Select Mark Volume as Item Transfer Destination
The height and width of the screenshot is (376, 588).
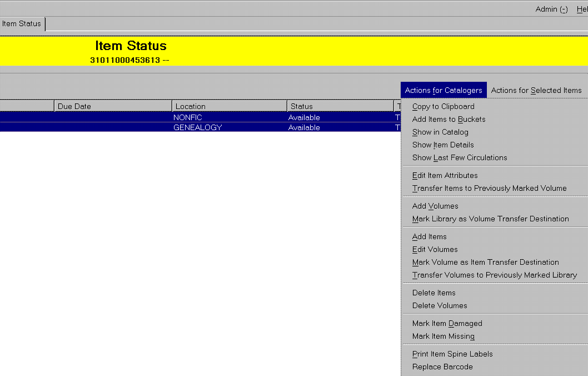(x=485, y=262)
